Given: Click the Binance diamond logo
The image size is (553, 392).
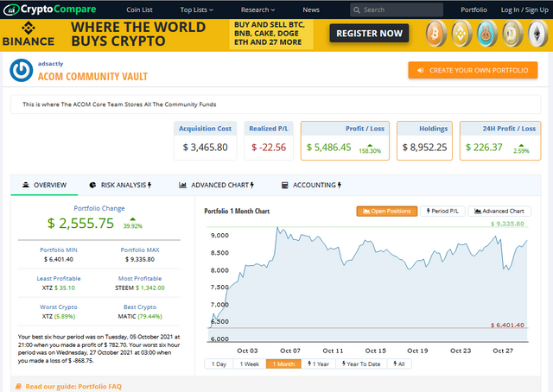Looking at the screenshot, I should tap(29, 28).
